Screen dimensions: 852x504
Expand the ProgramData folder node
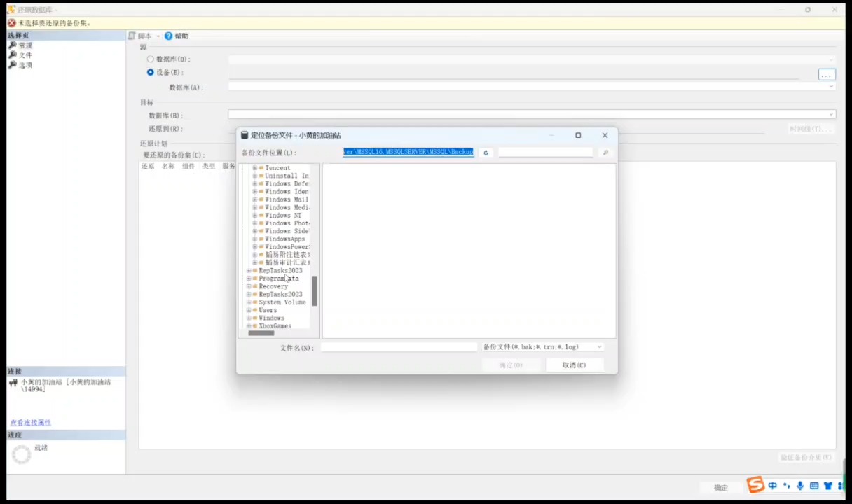[249, 279]
